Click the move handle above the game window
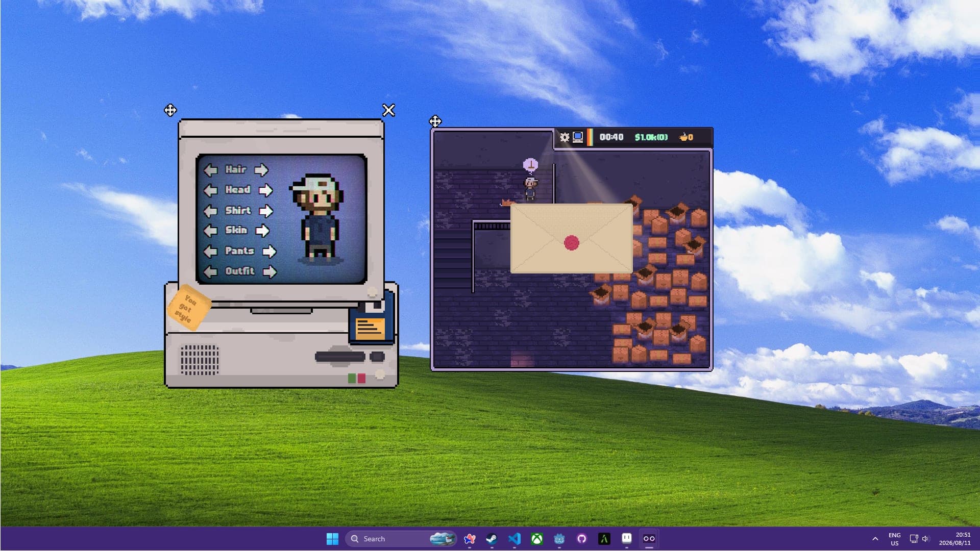The image size is (980, 551). click(x=435, y=121)
